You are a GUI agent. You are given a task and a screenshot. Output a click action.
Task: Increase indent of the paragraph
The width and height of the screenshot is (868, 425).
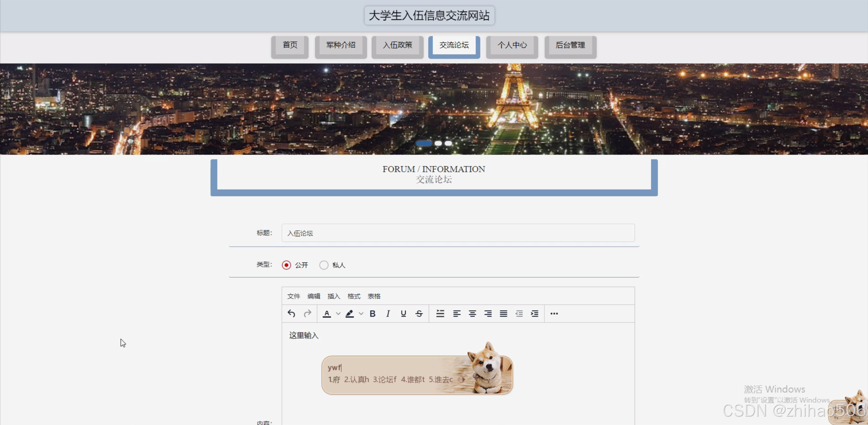[535, 313]
